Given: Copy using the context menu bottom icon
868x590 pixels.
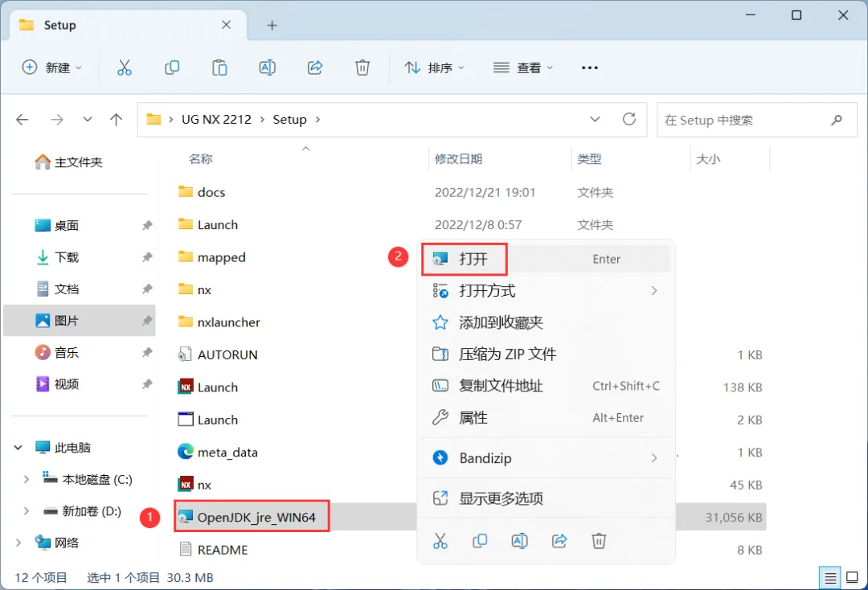Looking at the screenshot, I should tap(480, 541).
